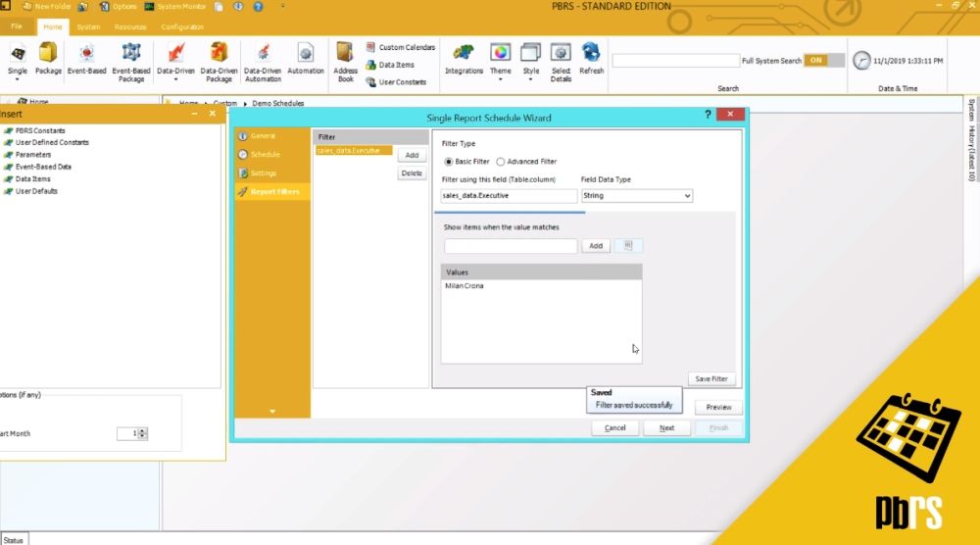
Task: Expand more wizard steps down arrow
Action: tap(271, 412)
